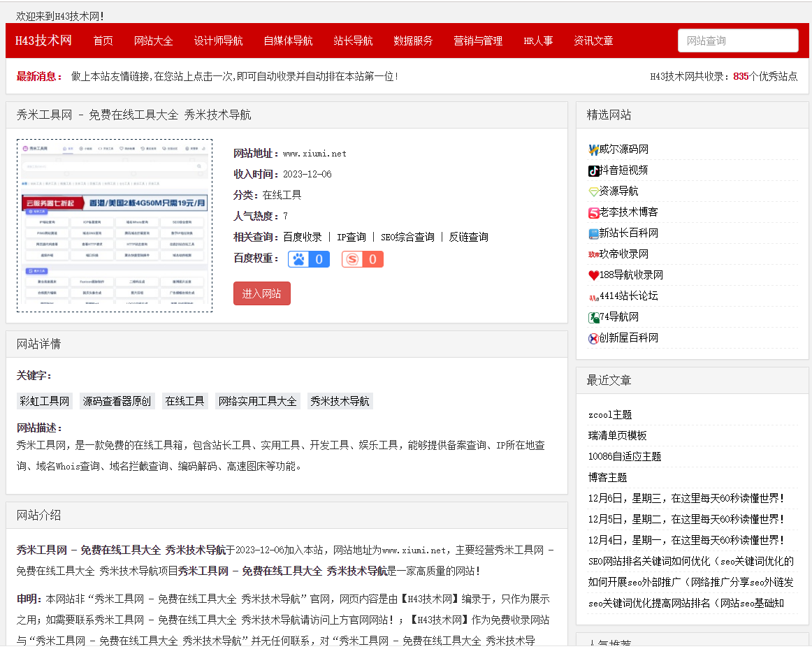Click the 创新屋百科网 round icon
This screenshot has height=649, width=812.
tap(594, 338)
